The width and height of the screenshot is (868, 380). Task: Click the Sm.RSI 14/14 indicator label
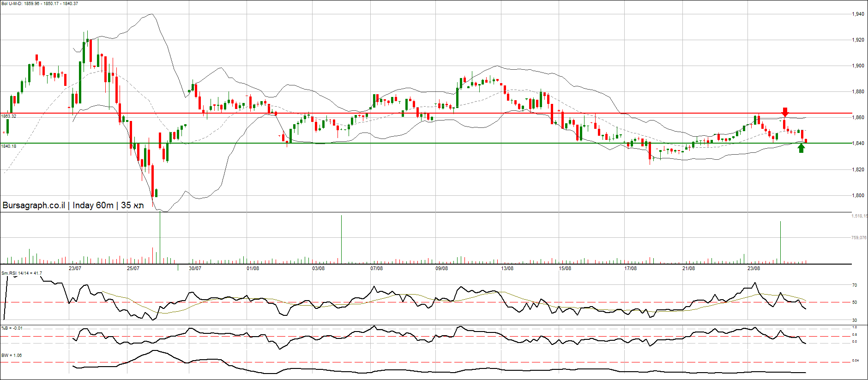22,273
